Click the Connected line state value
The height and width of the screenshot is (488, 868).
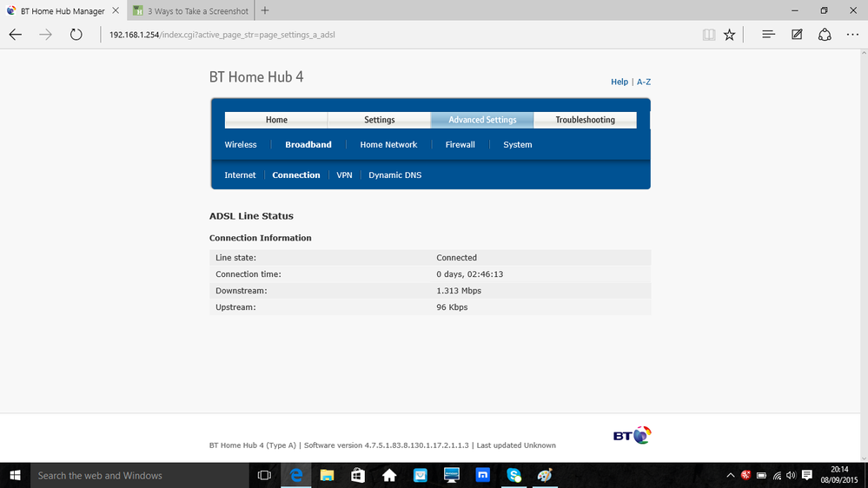pyautogui.click(x=456, y=257)
